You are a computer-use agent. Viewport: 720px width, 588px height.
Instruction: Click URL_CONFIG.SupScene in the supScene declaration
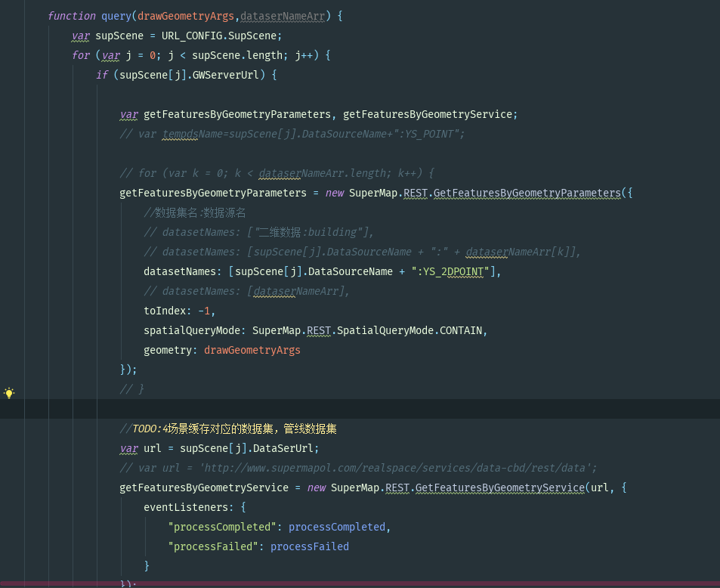[x=219, y=36]
